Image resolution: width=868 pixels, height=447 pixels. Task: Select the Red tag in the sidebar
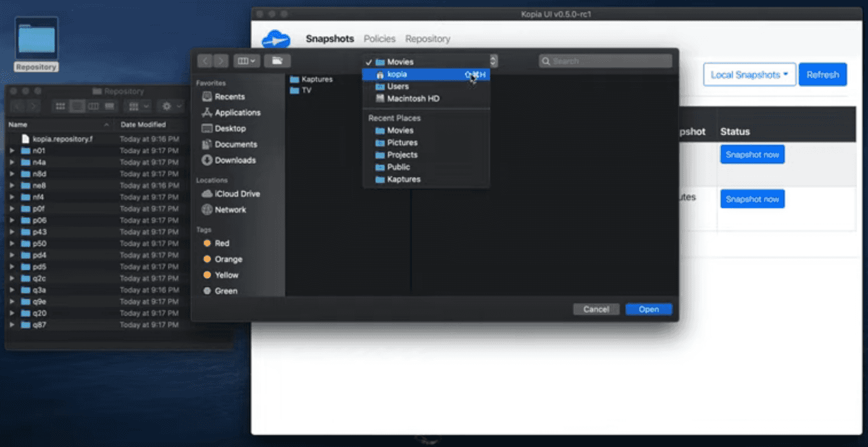[216, 244]
